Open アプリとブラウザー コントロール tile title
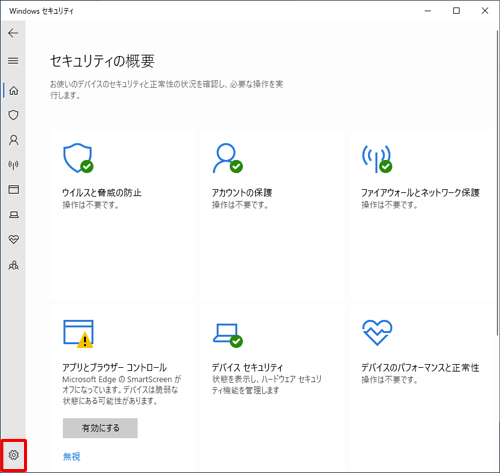Screen dimensions: 500x473 pyautogui.click(x=114, y=368)
